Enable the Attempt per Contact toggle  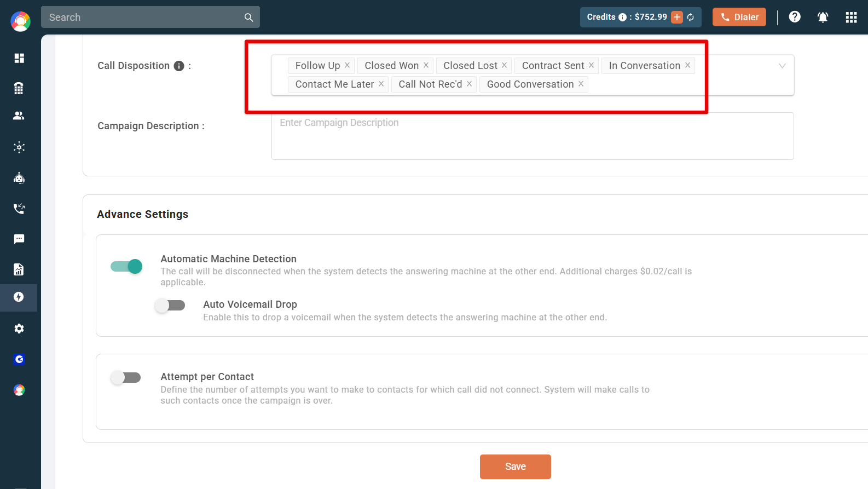(125, 377)
